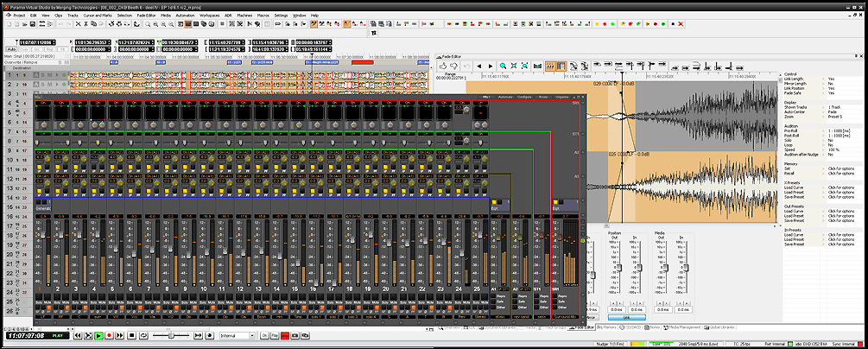Click the Copy icon in main toolbar
The height and width of the screenshot is (349, 868).
pyautogui.click(x=93, y=24)
